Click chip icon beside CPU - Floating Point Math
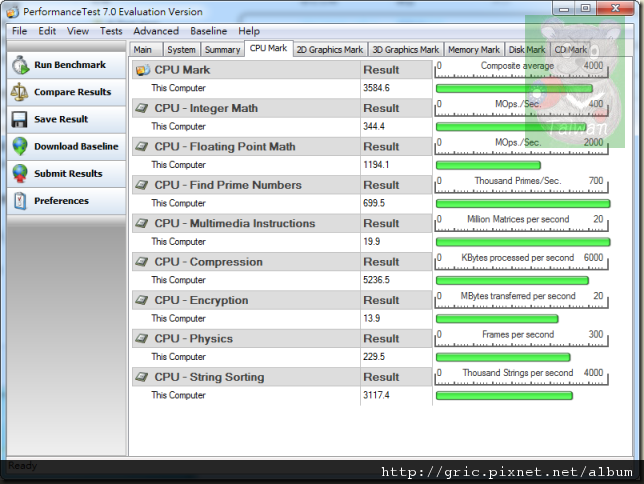The image size is (644, 484). (x=142, y=147)
